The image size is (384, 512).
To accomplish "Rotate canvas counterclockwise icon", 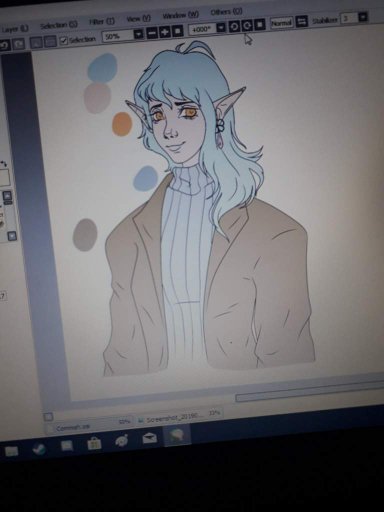I will tap(234, 26).
